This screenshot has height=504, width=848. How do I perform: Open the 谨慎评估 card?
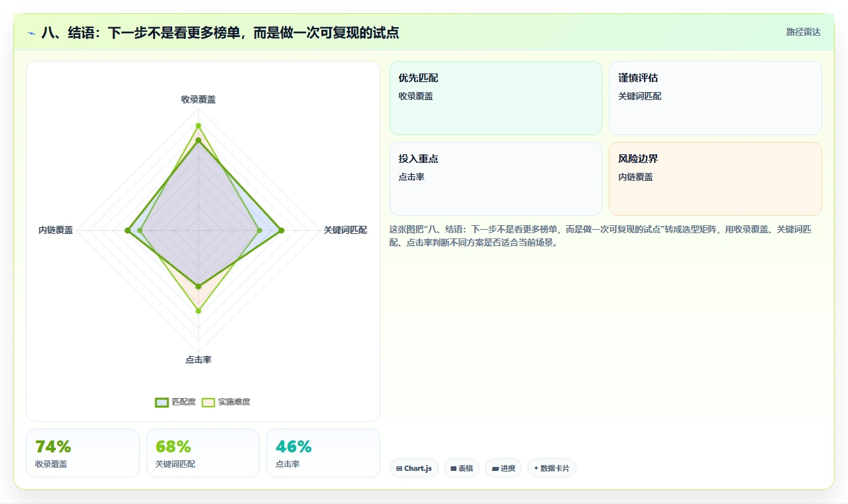715,98
